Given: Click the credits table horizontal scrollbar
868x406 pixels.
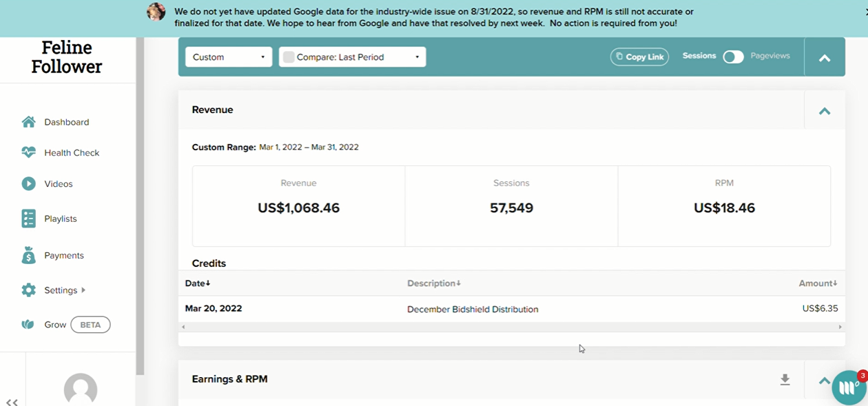Looking at the screenshot, I should coord(511,327).
